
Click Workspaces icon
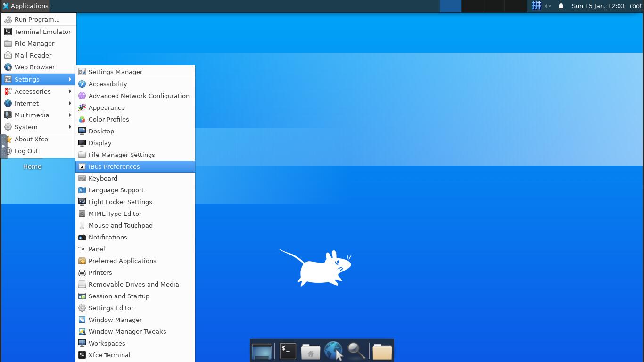click(x=82, y=343)
